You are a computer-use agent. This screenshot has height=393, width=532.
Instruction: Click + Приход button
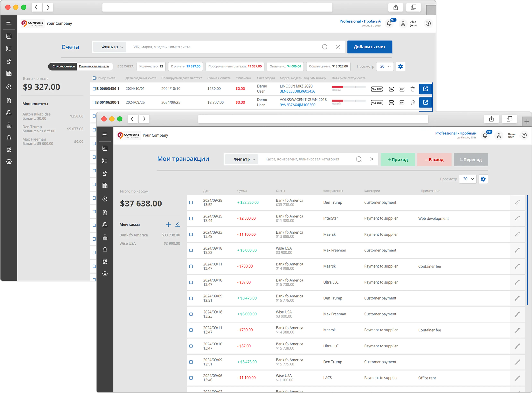pyautogui.click(x=397, y=160)
